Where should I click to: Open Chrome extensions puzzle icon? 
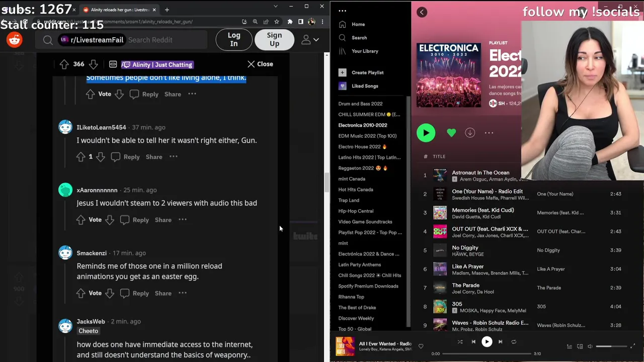[x=290, y=22]
